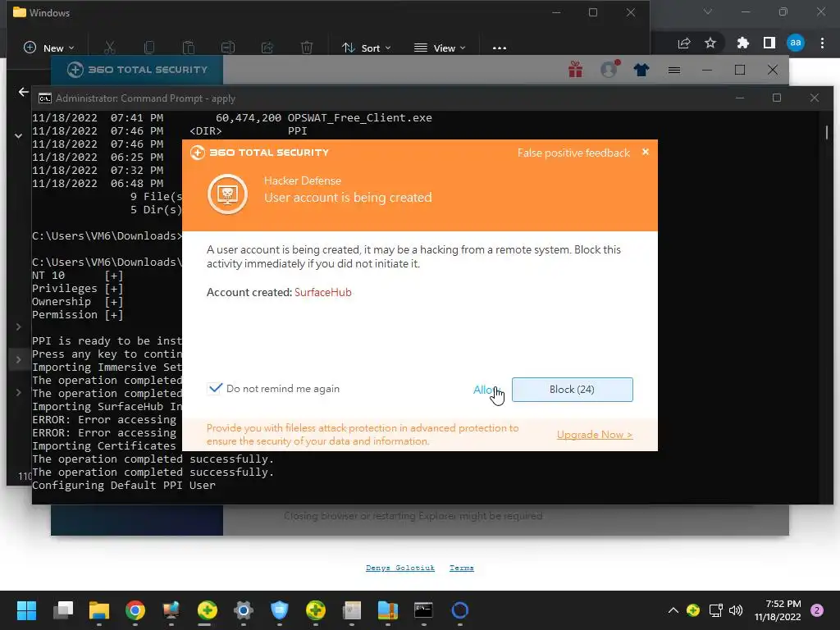Bookmark page with Chrome star icon
Image resolution: width=840 pixels, height=630 pixels.
(710, 43)
